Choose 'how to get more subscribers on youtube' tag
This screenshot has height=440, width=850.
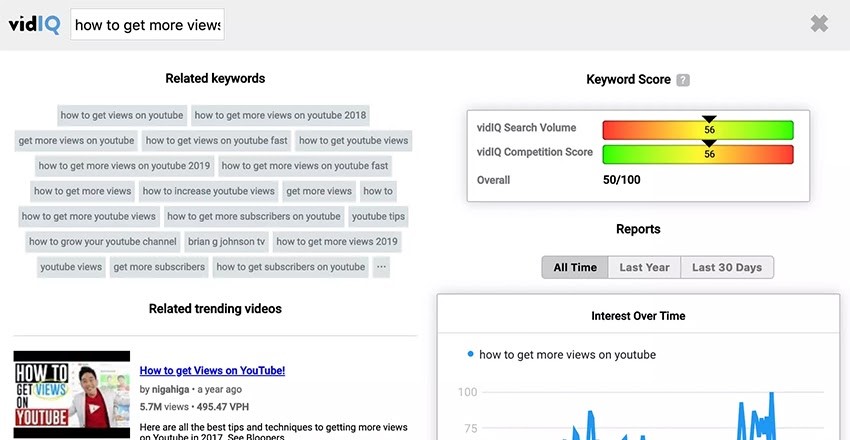click(x=254, y=217)
